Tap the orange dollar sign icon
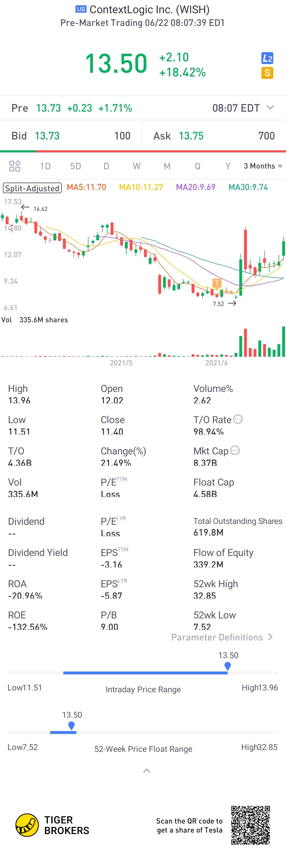Screen dimensions: 286x868 pos(267,73)
